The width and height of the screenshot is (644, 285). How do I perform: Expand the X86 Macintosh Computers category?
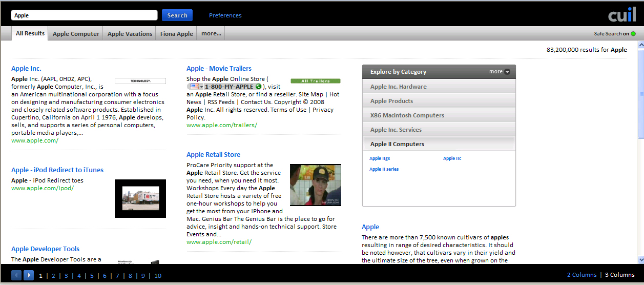[x=439, y=115]
